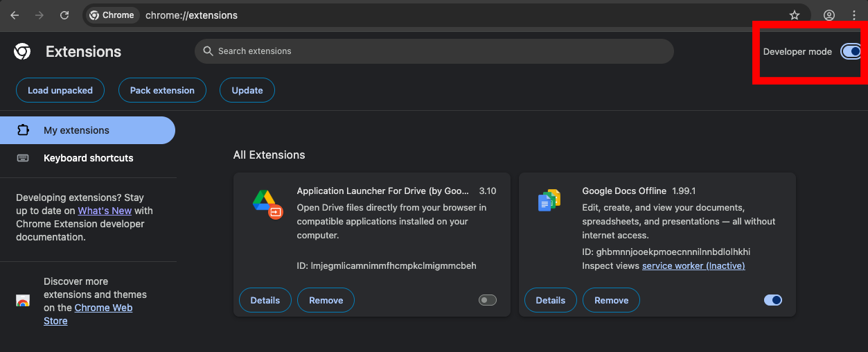Click the browser forward arrow

click(x=39, y=15)
